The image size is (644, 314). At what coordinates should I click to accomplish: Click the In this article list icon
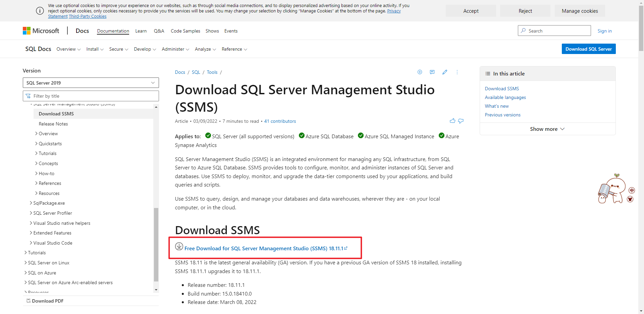pyautogui.click(x=488, y=73)
